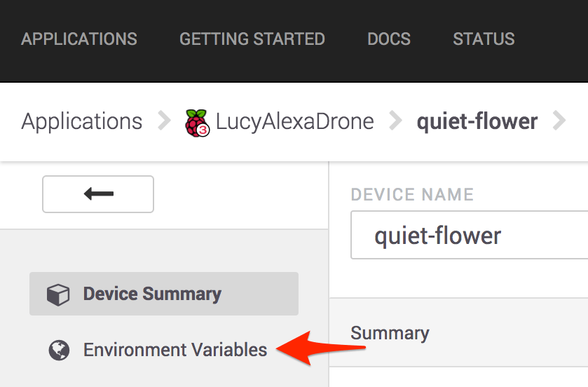This screenshot has height=387, width=588.
Task: Click the chevron after Applications breadcrumb
Action: point(164,121)
